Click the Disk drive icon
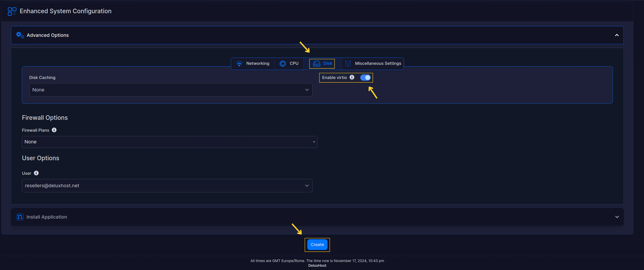This screenshot has height=270, width=644. click(317, 64)
